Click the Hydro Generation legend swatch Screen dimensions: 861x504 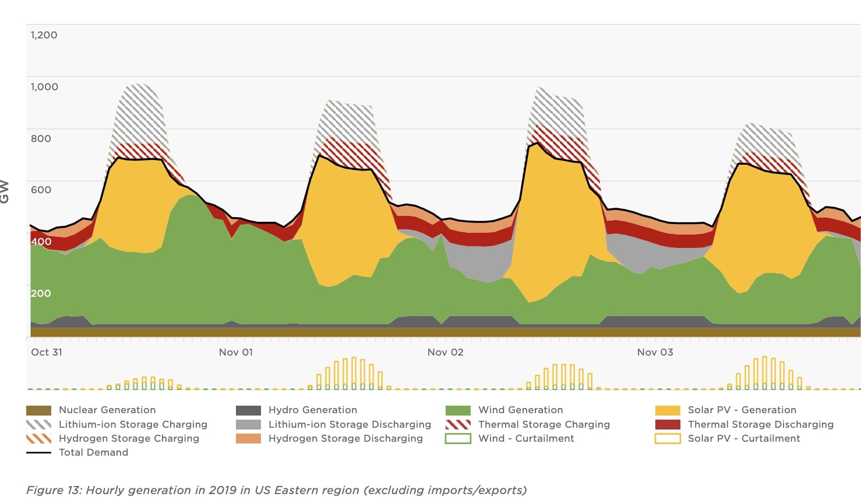(248, 410)
